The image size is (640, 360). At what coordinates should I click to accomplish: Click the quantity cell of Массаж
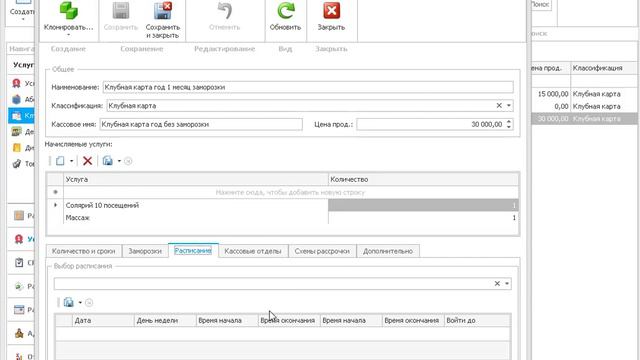click(423, 218)
